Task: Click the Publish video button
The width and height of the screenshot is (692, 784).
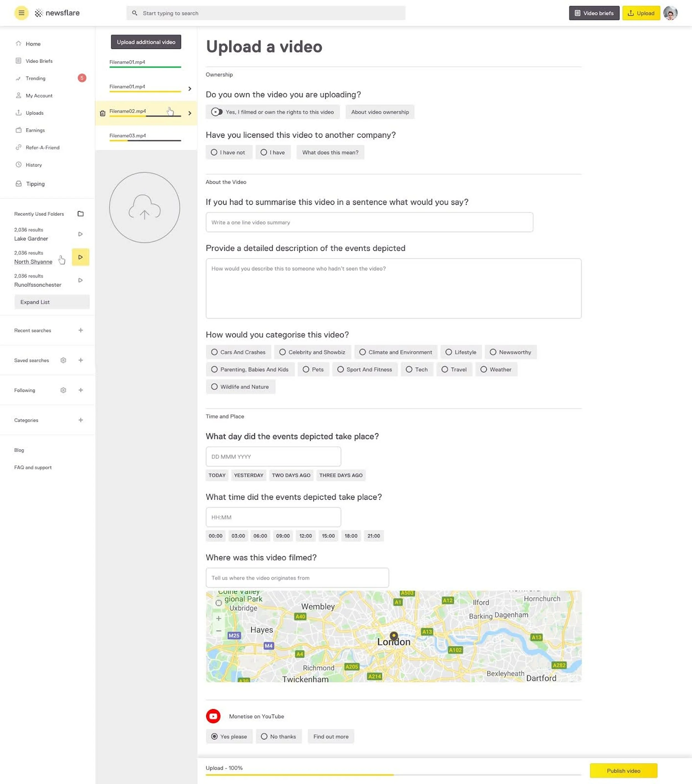Action: click(623, 771)
